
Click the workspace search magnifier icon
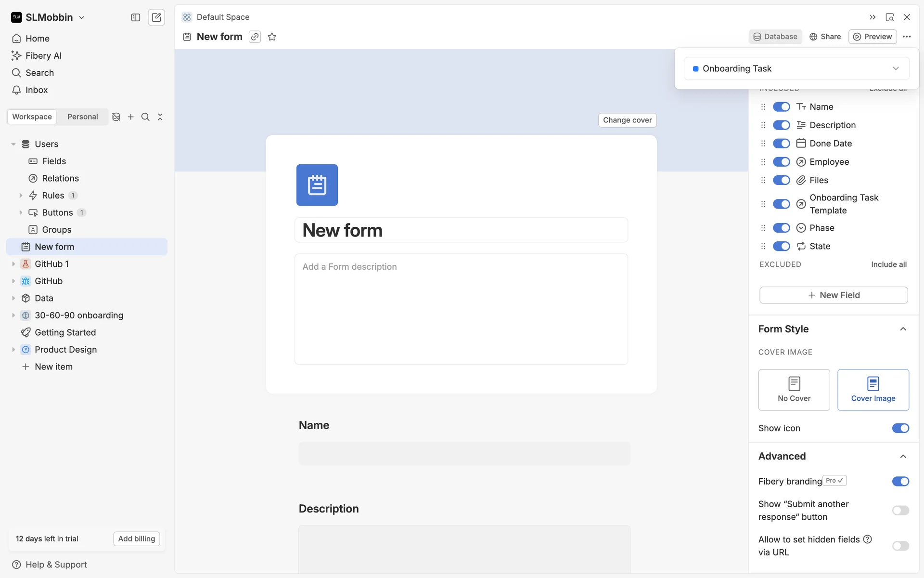coord(145,117)
